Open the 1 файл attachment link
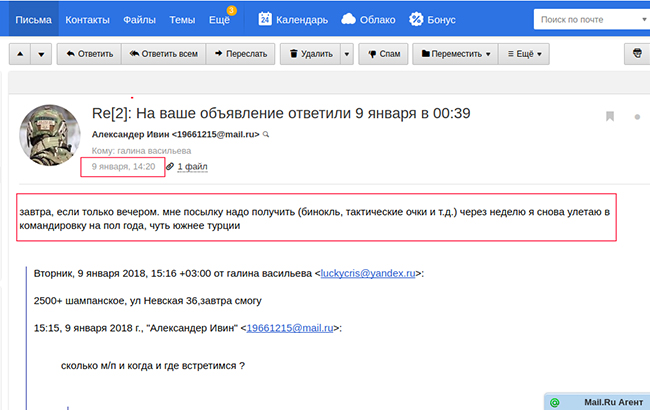Viewport: 650px width, 410px height. (x=192, y=167)
